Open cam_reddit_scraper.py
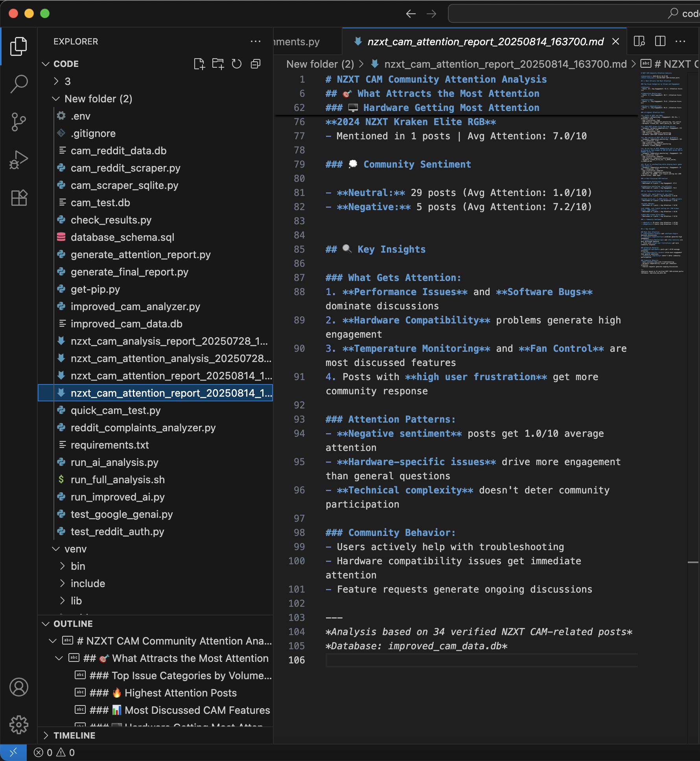The height and width of the screenshot is (761, 700). (x=155, y=168)
